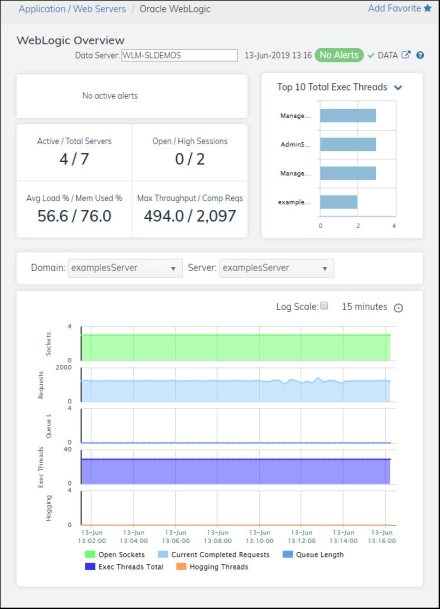The image size is (440, 609).
Task: Click the DATA status label
Action: coord(388,55)
